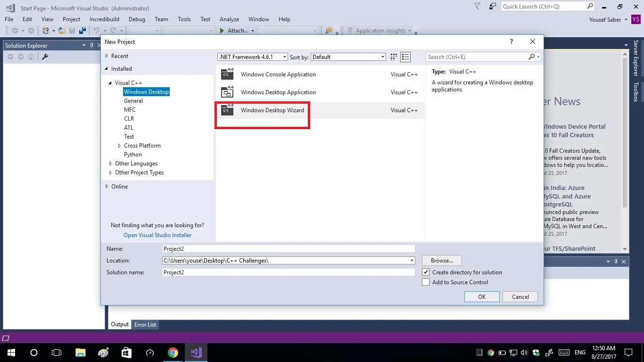Collapse the Visual C++ tree node
Screen dimensions: 644x362
click(x=110, y=83)
